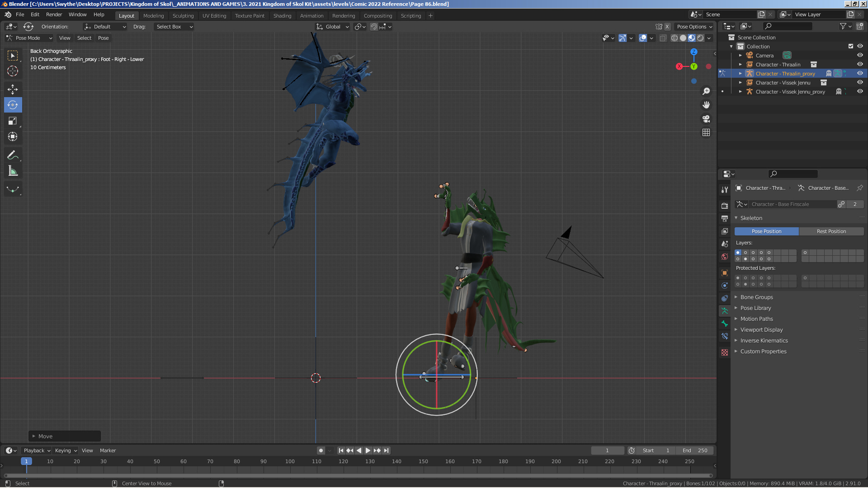Uncheck the Collection exclude checkbox
This screenshot has width=868, height=488.
(851, 46)
